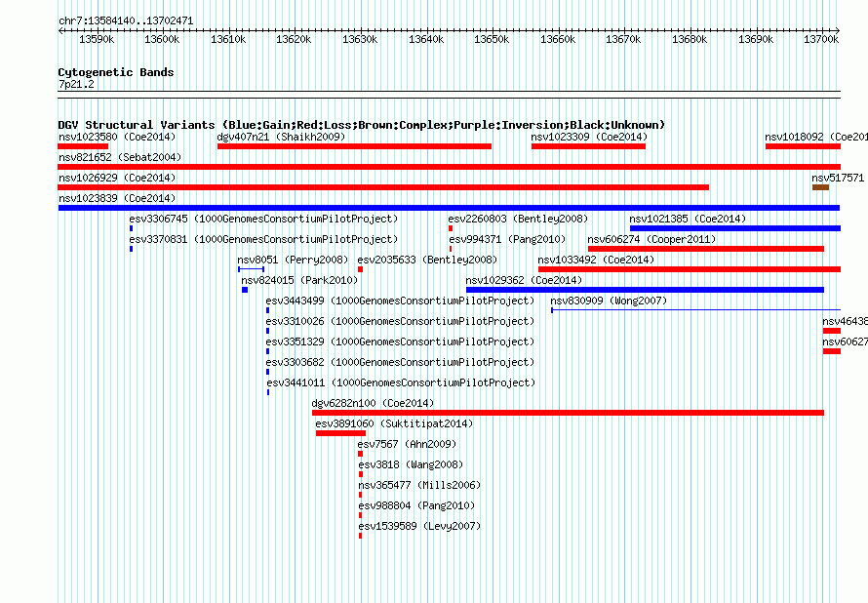868x603 pixels.
Task: Click the nsv830909 (Wong2007) label
Action: click(x=609, y=301)
